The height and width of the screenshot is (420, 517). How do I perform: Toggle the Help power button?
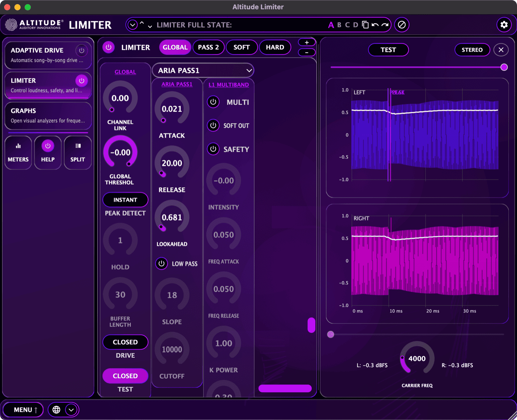pos(48,146)
